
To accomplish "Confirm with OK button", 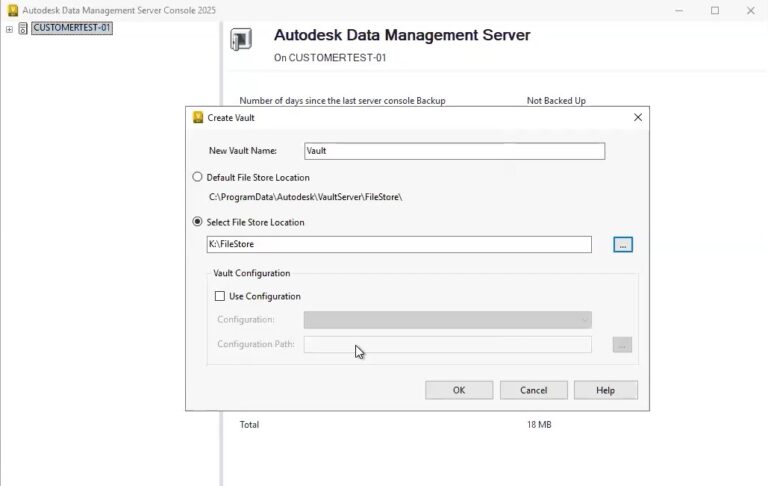I will 459,390.
